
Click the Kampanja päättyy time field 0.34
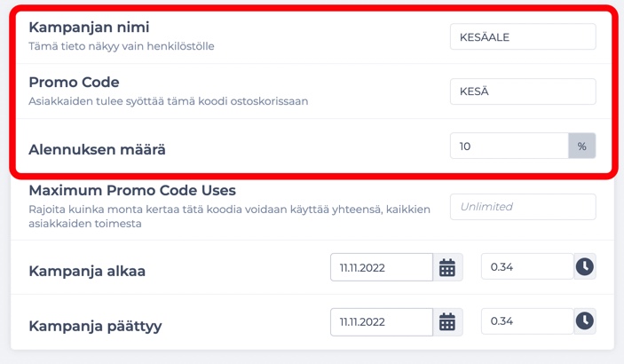(527, 321)
